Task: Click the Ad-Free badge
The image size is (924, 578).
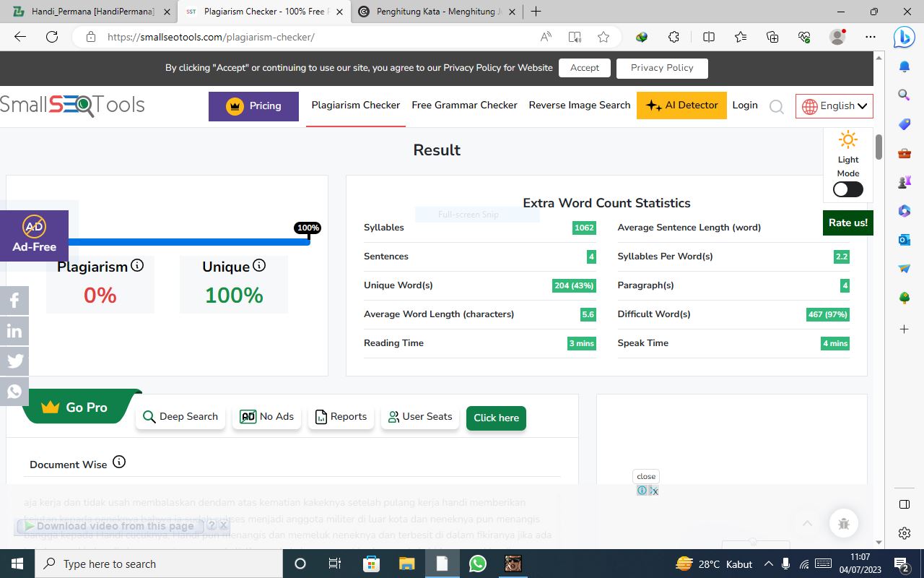Action: 34,236
